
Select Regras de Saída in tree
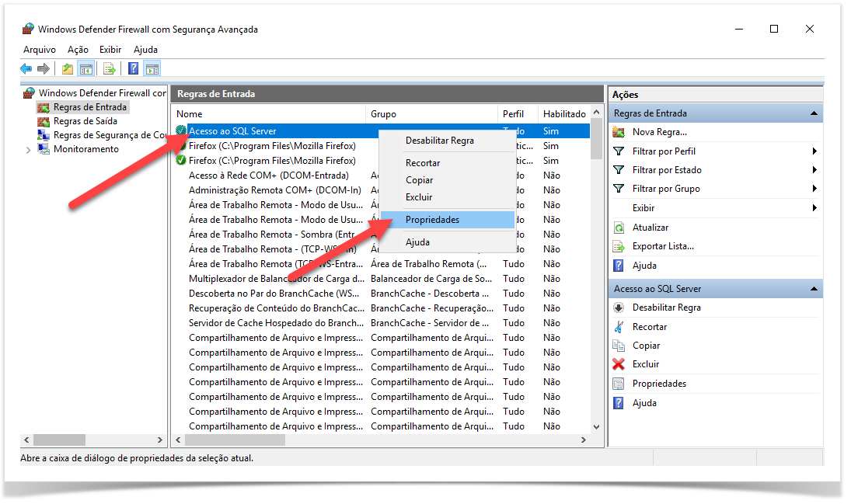pos(85,121)
